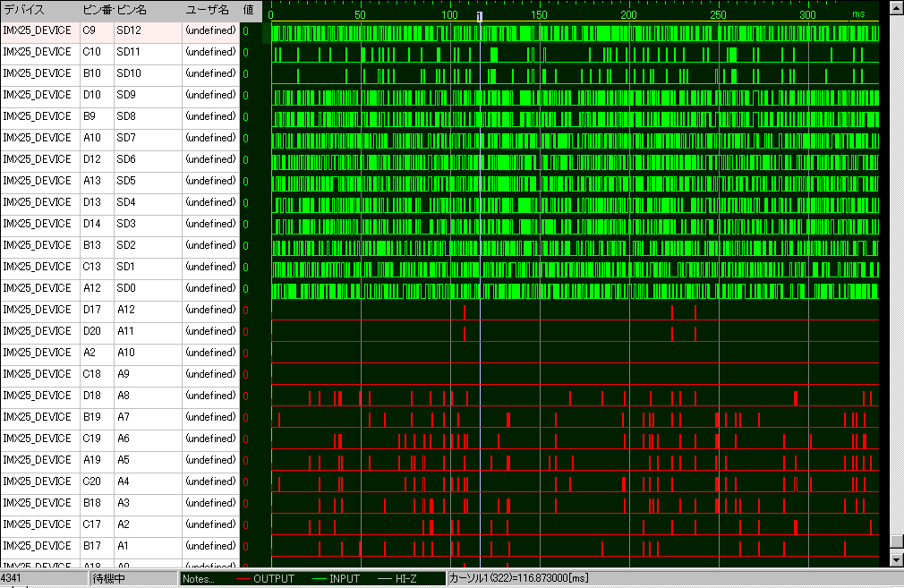
Task: Select the pin name cell A12
Action: (126, 310)
